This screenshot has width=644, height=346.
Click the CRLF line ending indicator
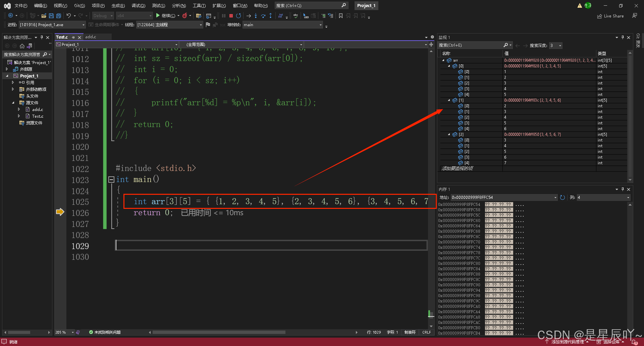pyautogui.click(x=427, y=332)
